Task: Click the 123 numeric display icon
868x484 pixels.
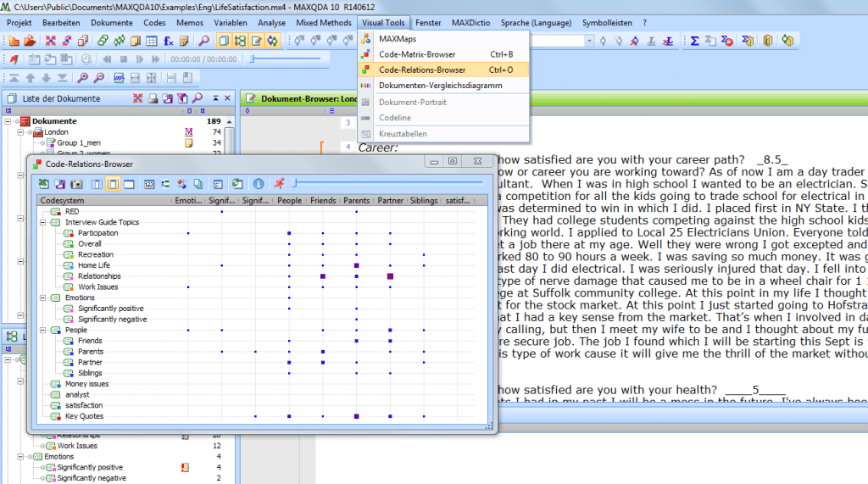Action: pyautogui.click(x=149, y=184)
